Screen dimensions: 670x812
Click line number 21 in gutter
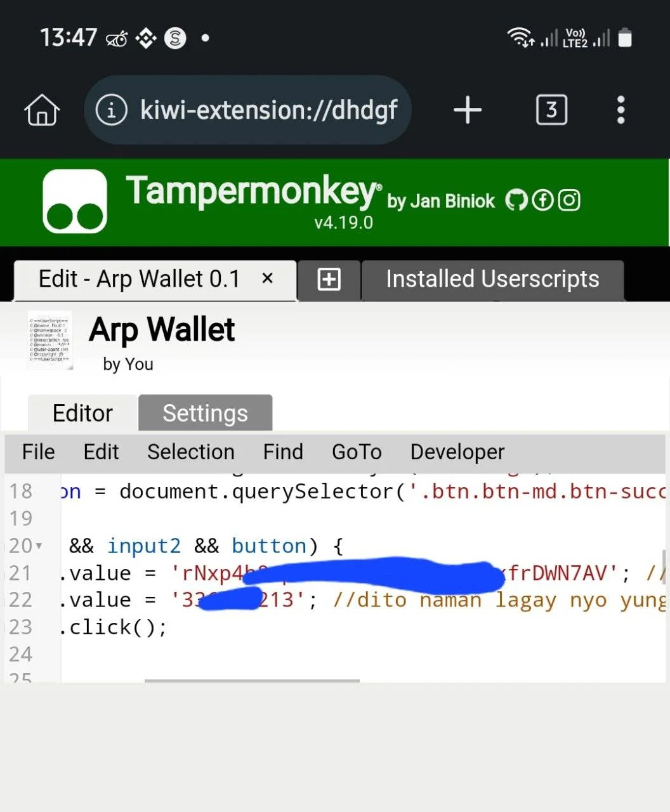pos(20,573)
